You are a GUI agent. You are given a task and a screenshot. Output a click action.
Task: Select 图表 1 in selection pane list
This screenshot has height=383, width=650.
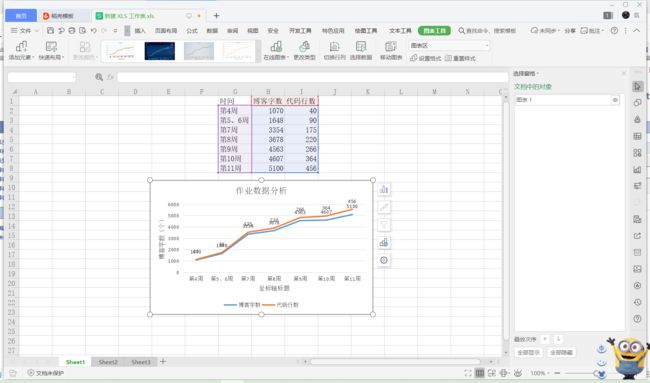point(567,100)
